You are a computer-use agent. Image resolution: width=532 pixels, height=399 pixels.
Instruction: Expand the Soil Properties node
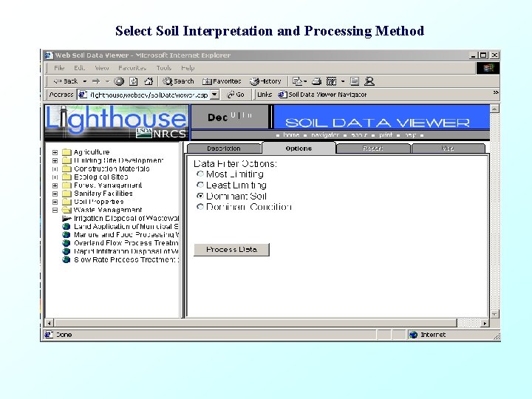[x=55, y=202]
